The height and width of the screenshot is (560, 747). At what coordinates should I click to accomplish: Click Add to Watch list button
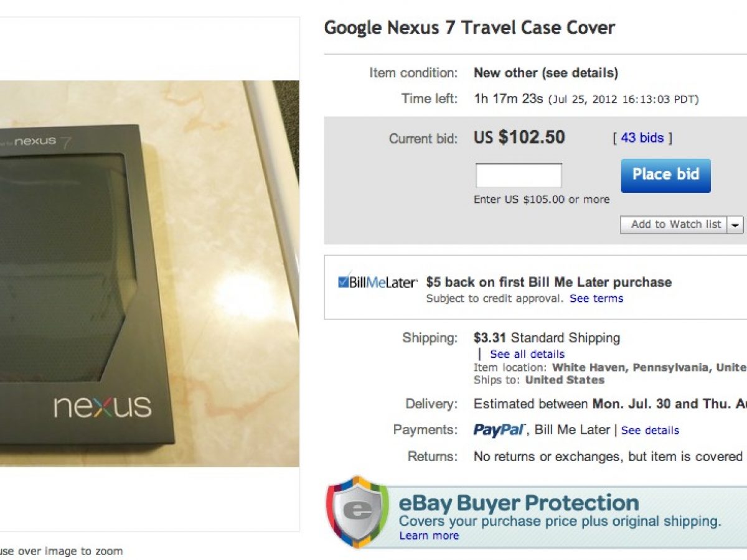(675, 225)
